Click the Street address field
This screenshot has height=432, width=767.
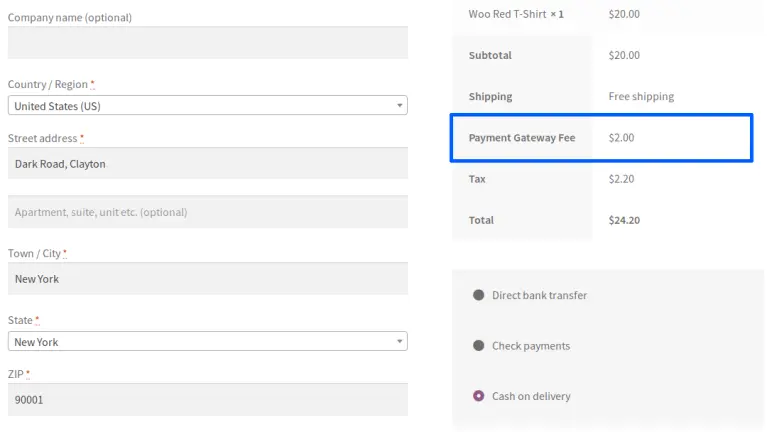[207, 164]
